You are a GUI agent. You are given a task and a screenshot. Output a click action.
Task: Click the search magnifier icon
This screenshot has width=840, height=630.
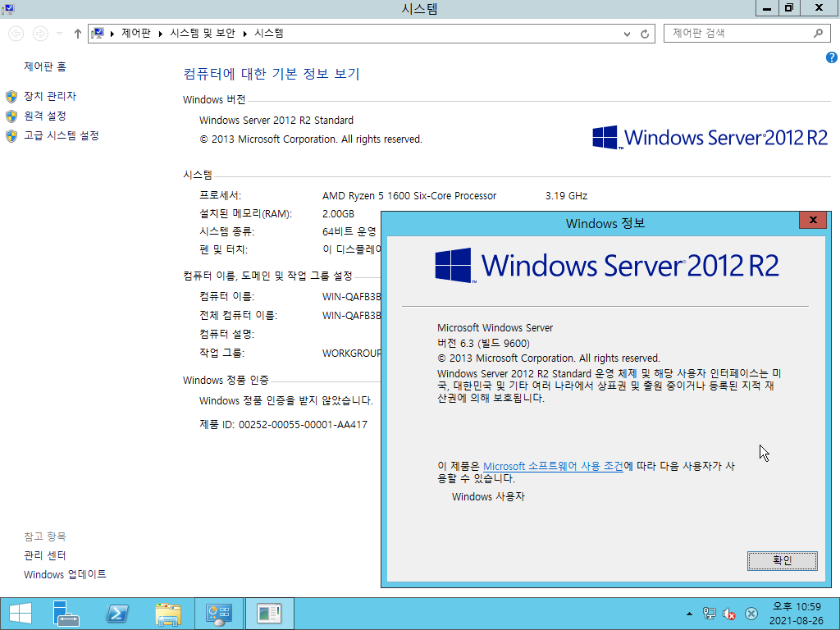(x=818, y=33)
